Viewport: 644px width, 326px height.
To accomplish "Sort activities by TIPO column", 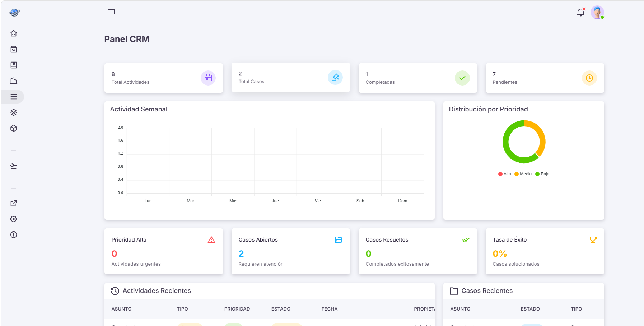I will [182, 309].
